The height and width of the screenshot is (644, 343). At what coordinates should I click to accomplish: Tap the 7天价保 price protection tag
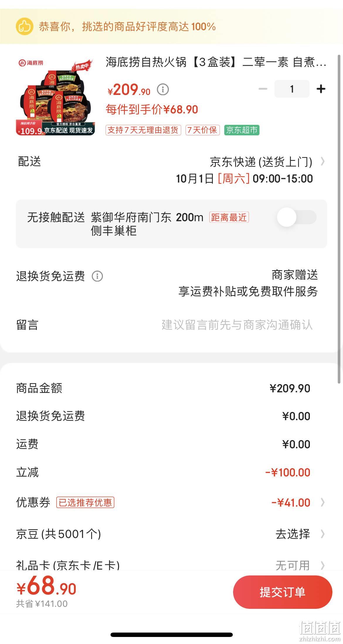click(203, 130)
